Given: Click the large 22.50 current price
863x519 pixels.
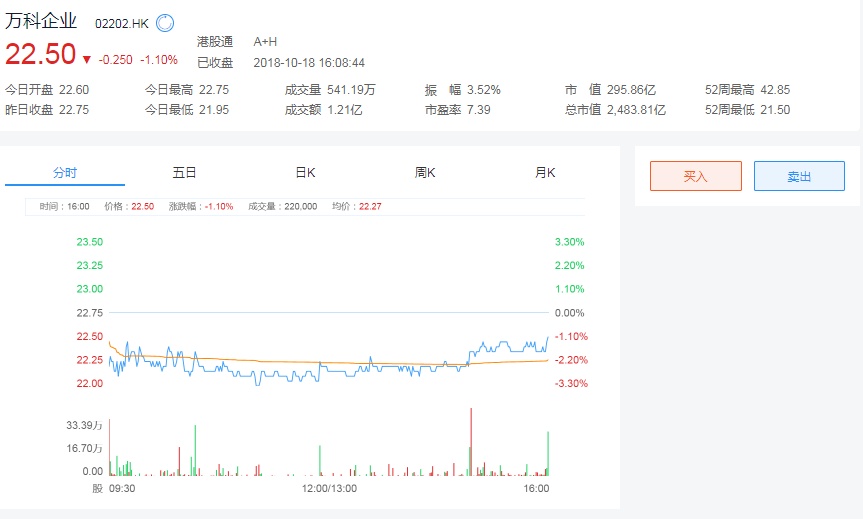Looking at the screenshot, I should (x=40, y=55).
